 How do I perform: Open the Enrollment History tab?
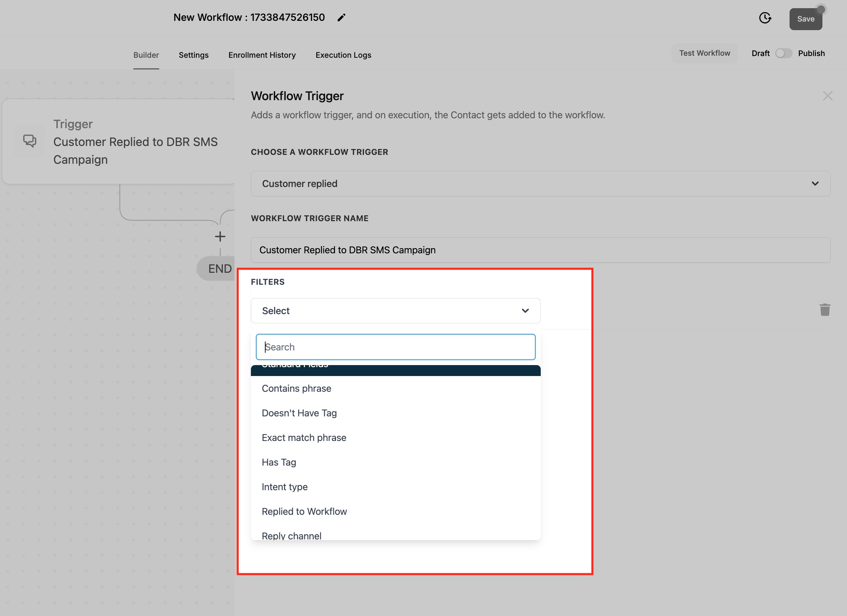262,55
